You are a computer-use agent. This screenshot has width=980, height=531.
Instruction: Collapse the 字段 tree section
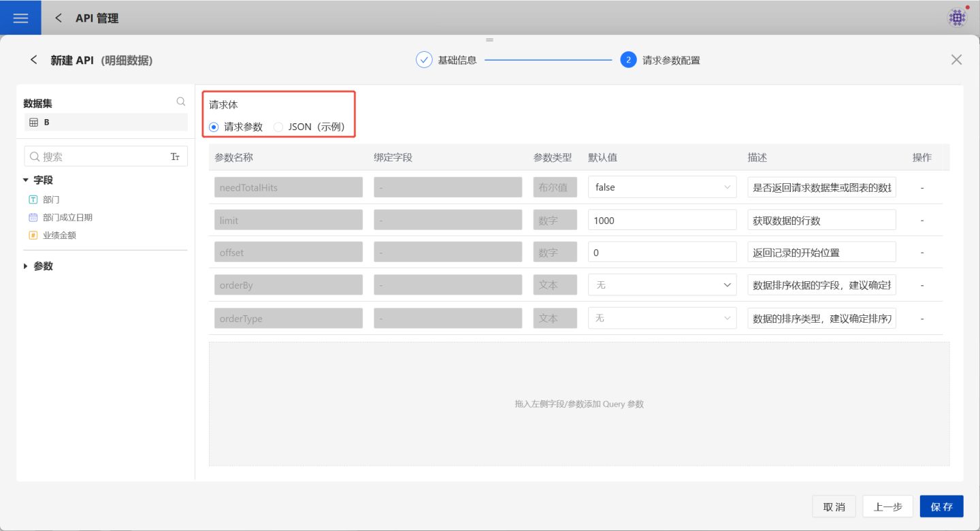pos(26,180)
